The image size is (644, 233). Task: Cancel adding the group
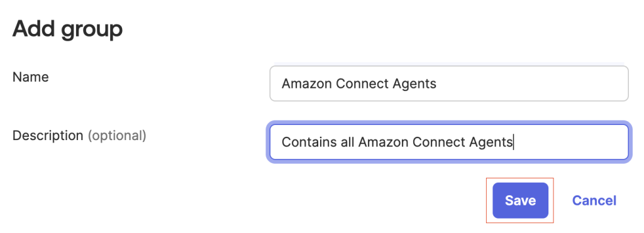click(x=594, y=200)
